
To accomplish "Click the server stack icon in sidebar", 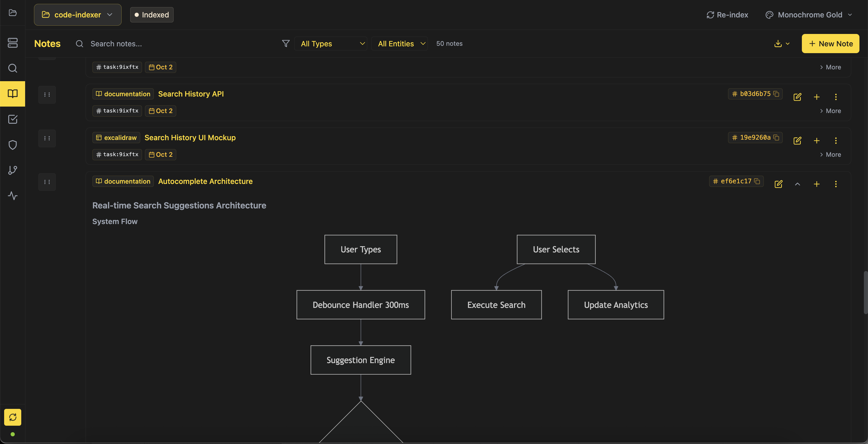I will [x=12, y=43].
